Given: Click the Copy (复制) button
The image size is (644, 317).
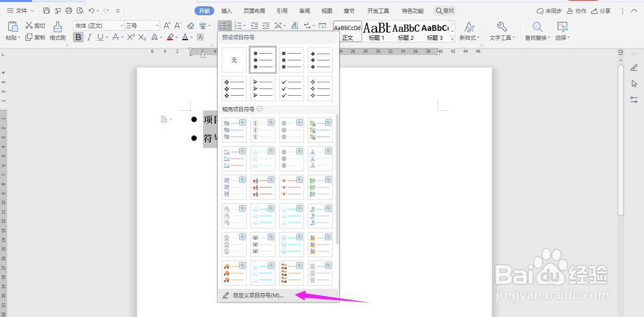Looking at the screenshot, I should click(x=35, y=38).
